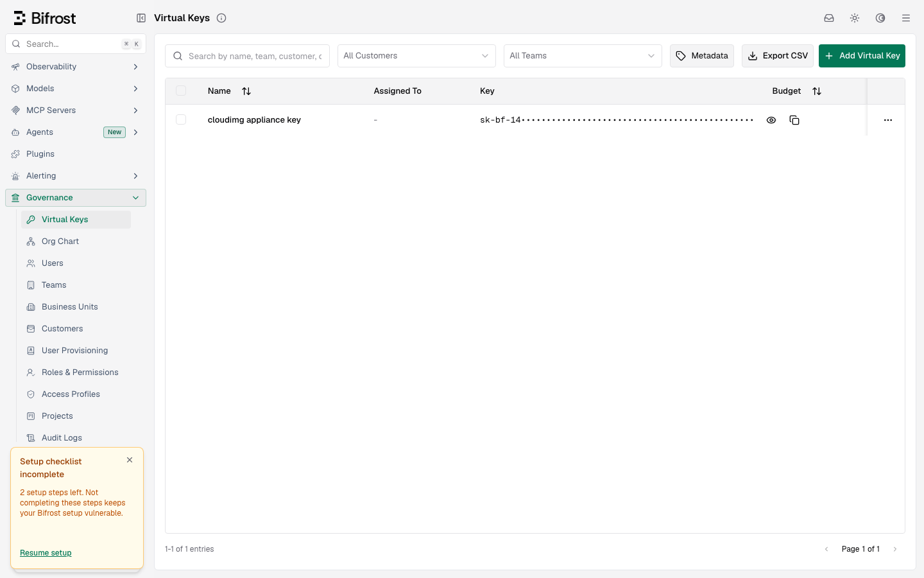The width and height of the screenshot is (924, 578).
Task: Go to previous page arrow
Action: point(826,549)
